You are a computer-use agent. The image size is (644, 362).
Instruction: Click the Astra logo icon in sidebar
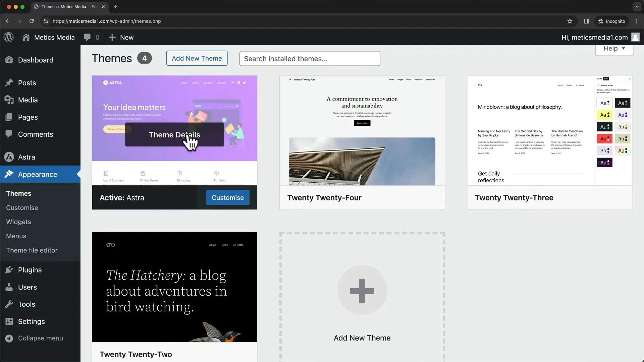coord(9,157)
